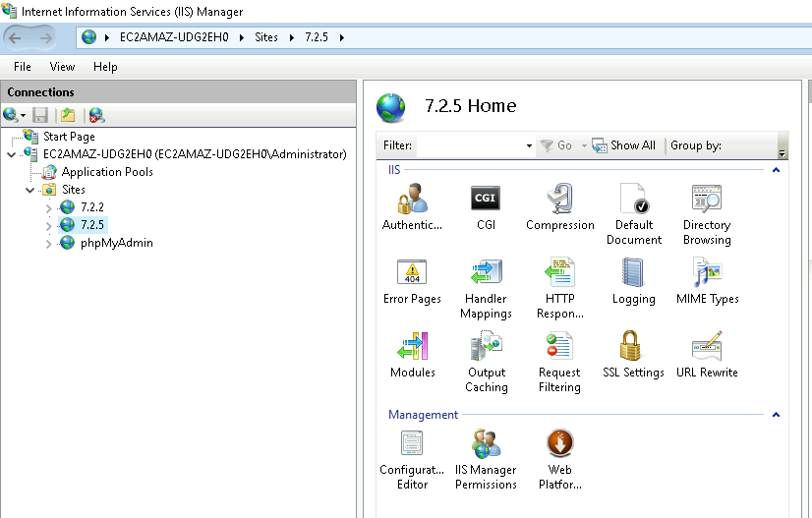Click into the Filter text field
Image resolution: width=812 pixels, height=518 pixels.
point(470,145)
